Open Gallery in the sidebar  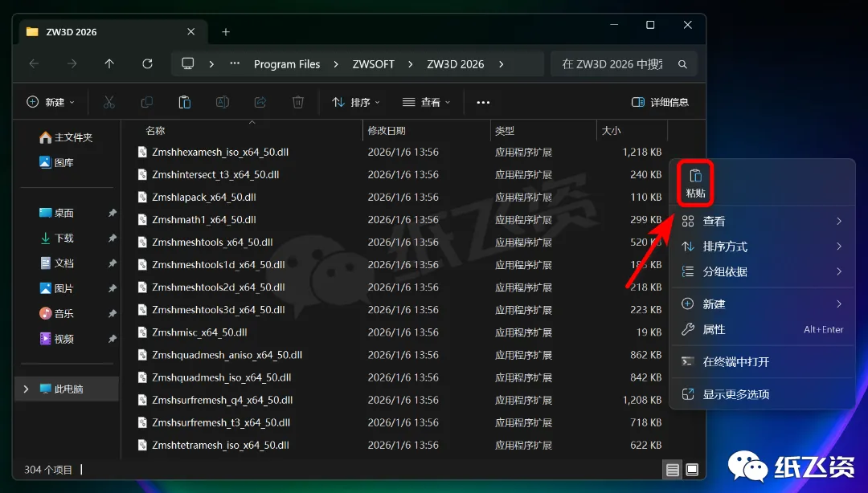pos(56,163)
